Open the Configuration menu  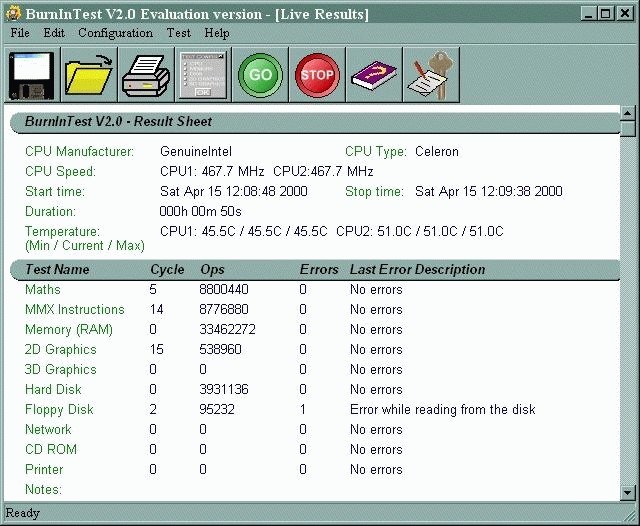click(x=116, y=33)
